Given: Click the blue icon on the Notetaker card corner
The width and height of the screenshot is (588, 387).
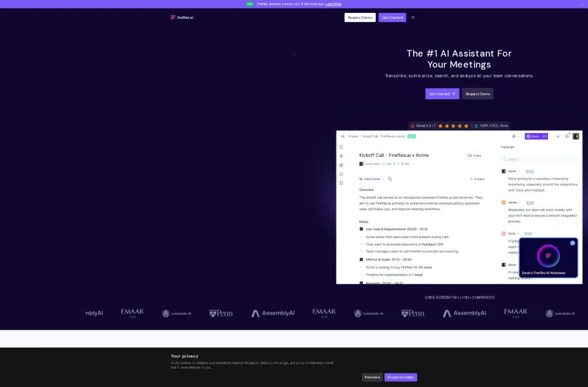Looking at the screenshot, I should [573, 243].
